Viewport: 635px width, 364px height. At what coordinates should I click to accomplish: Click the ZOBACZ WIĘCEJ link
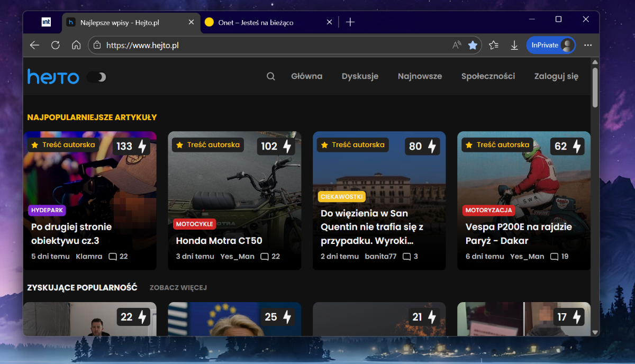pos(178,288)
